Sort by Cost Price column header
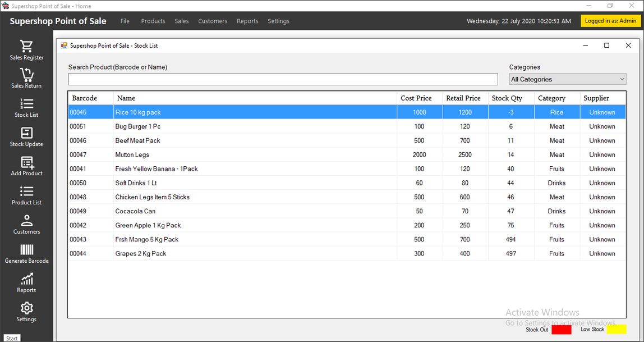The height and width of the screenshot is (342, 644). 420,98
